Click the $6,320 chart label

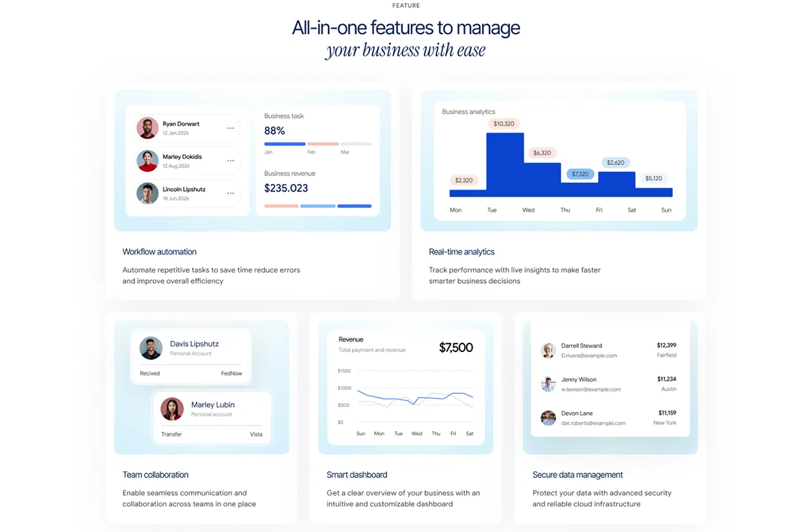coord(542,153)
